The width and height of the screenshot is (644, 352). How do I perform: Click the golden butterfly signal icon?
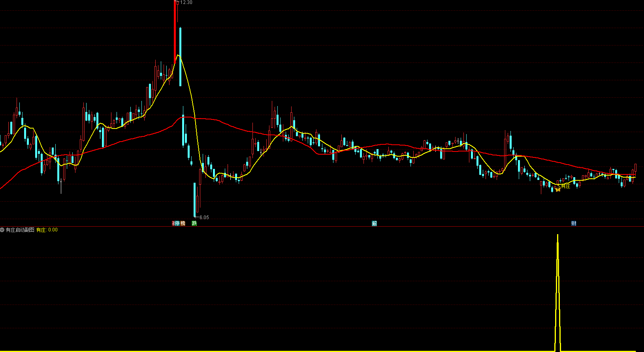[557, 189]
